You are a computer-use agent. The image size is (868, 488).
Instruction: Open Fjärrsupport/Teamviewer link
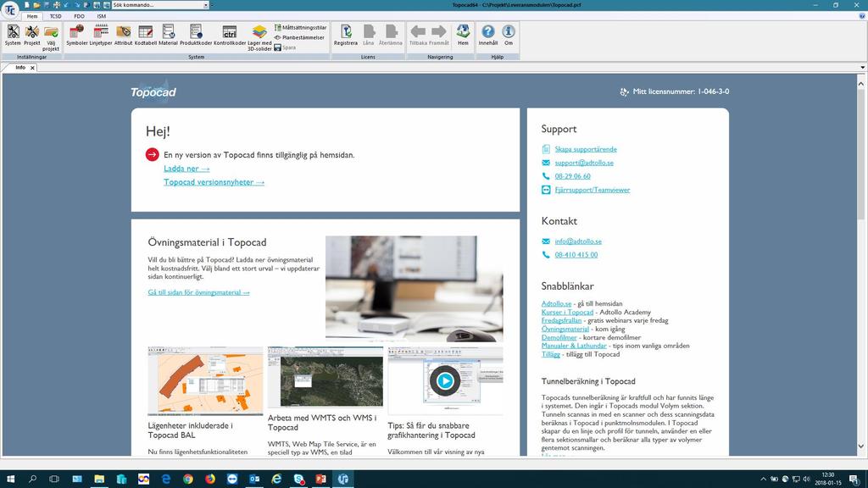pyautogui.click(x=593, y=190)
